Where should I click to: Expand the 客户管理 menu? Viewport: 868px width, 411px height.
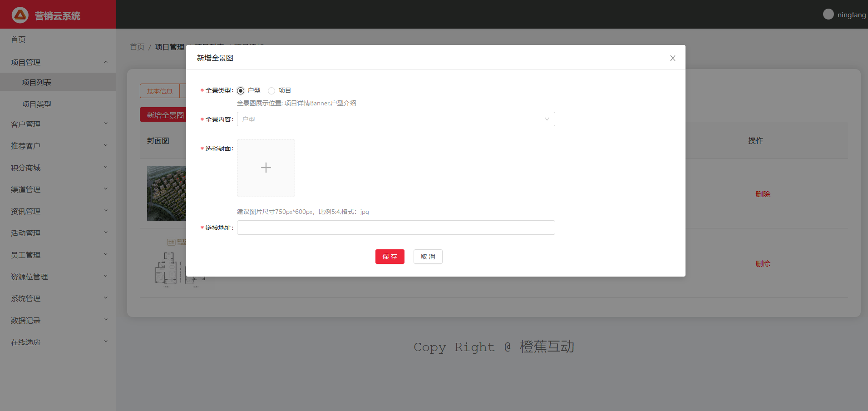[58, 124]
